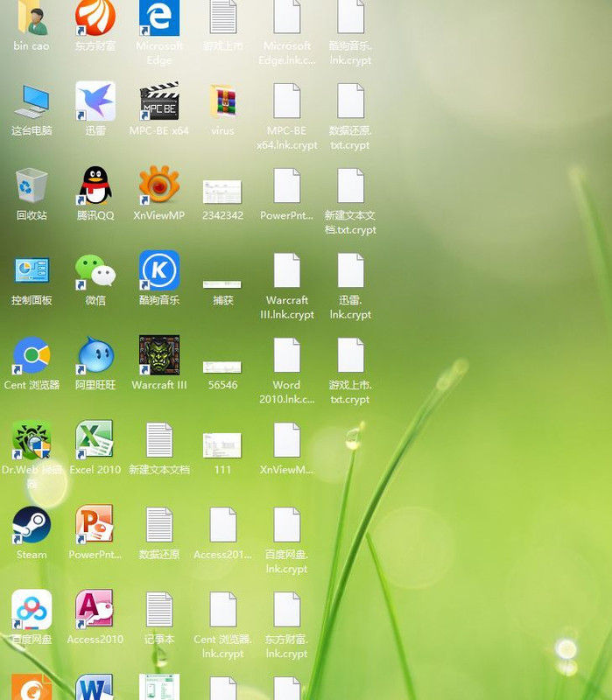Launch 微信 WeChat shortcut
Image resolution: width=612 pixels, height=700 pixels.
95,270
